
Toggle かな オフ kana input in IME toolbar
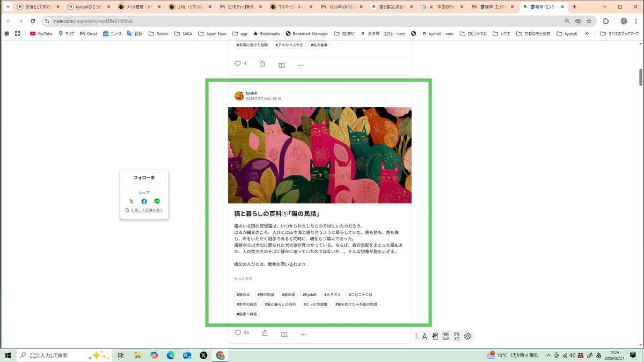457,336
